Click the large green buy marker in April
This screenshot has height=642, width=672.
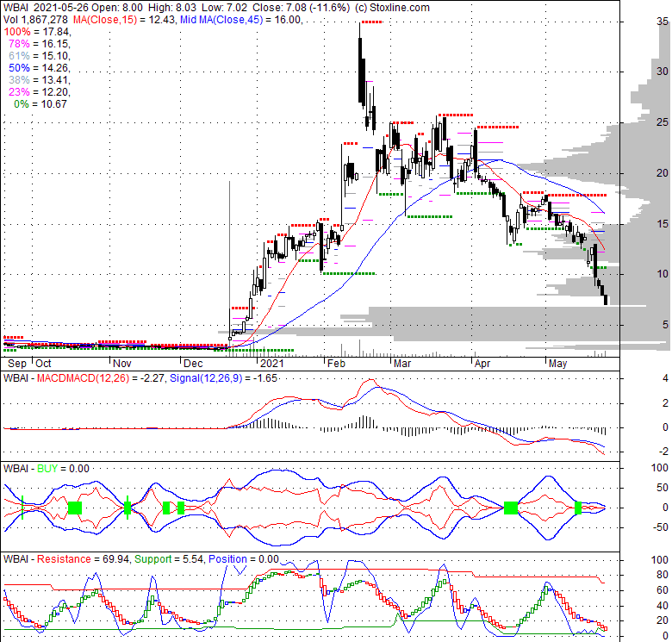coord(511,508)
